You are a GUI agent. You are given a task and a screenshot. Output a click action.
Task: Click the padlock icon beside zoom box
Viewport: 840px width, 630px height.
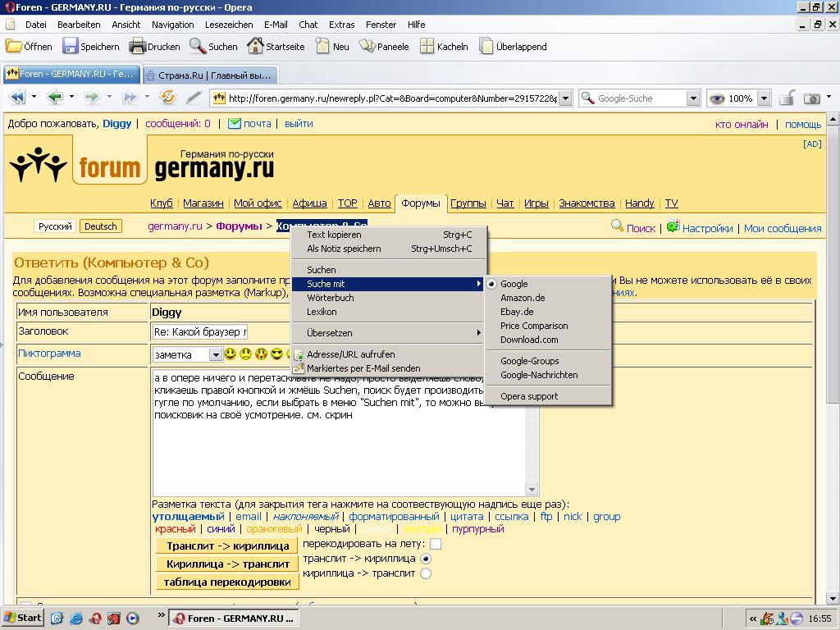coord(787,98)
